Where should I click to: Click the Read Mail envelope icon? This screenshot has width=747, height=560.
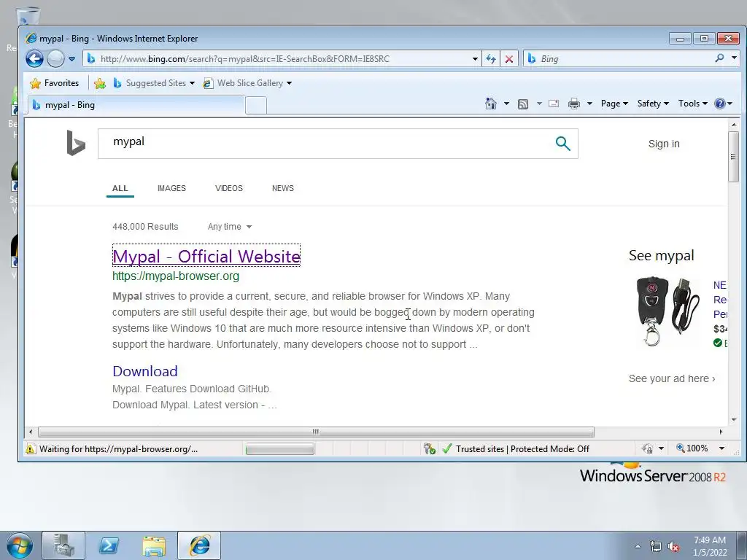point(554,104)
